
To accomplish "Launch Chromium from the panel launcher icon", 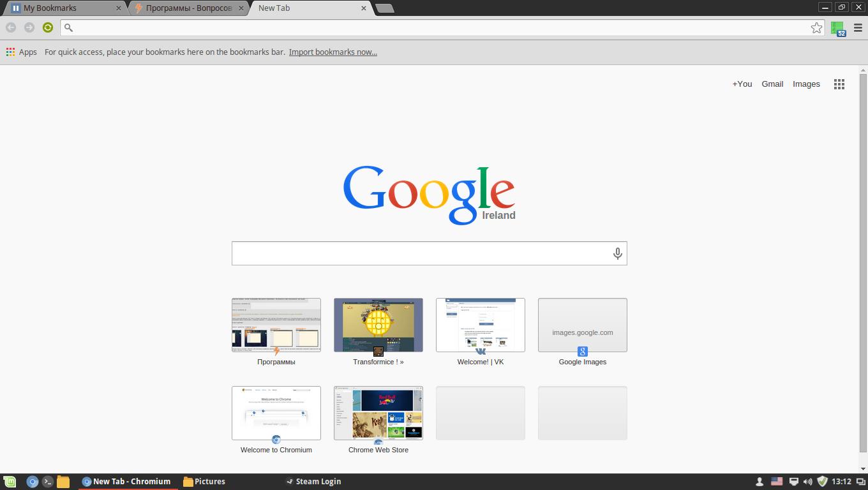I will coord(33,482).
